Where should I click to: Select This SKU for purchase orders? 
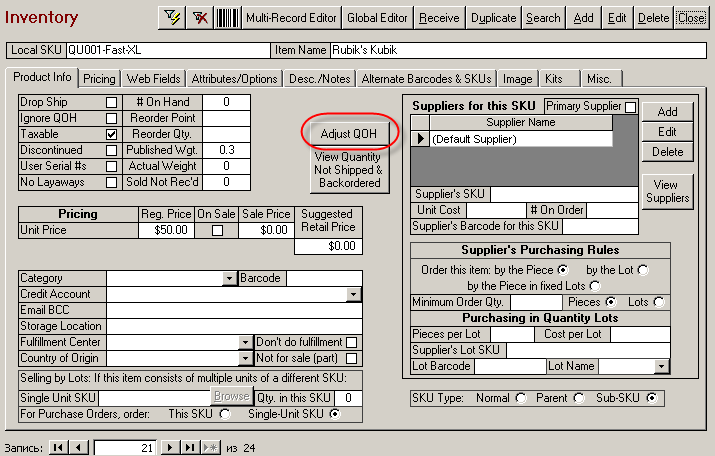point(225,414)
